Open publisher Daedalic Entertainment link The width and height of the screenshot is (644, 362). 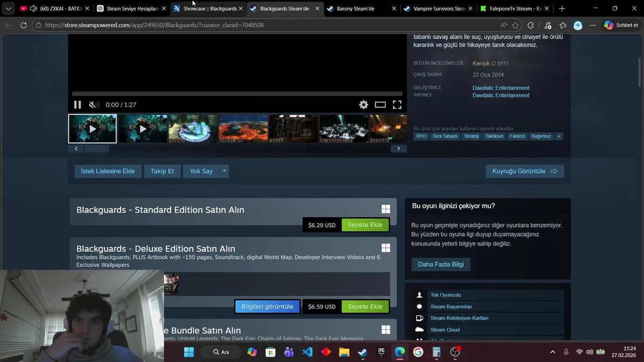(x=501, y=96)
